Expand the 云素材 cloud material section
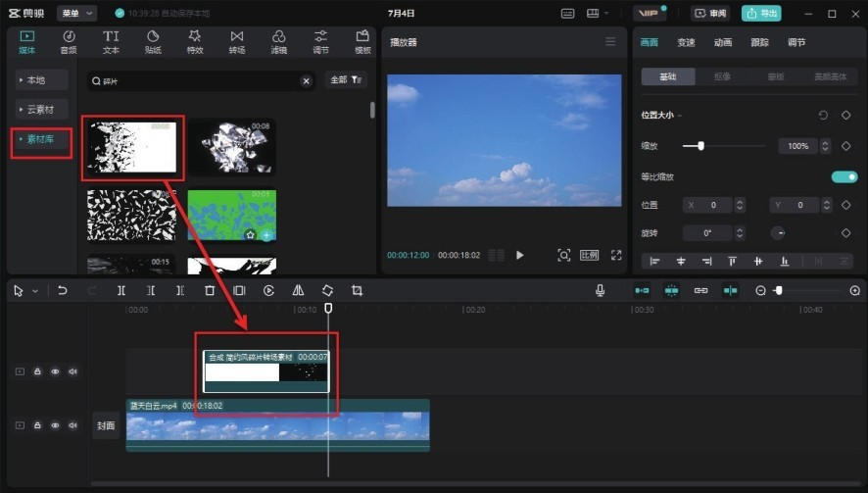 pos(41,109)
